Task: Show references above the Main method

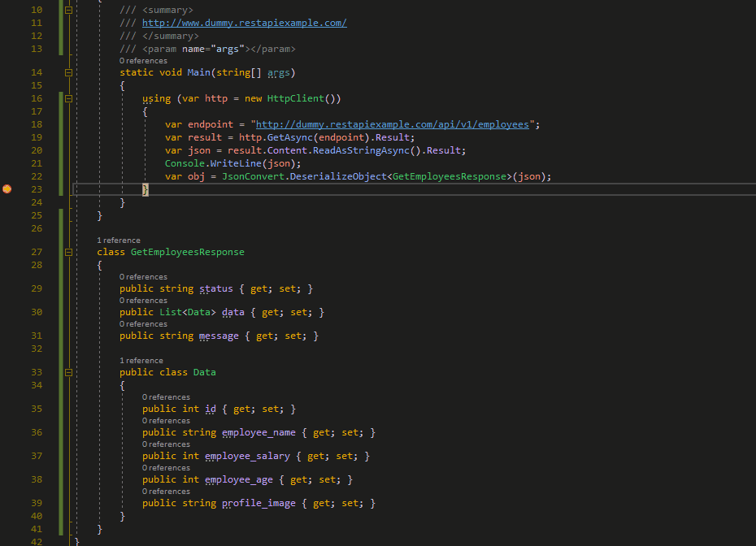Action: [143, 61]
